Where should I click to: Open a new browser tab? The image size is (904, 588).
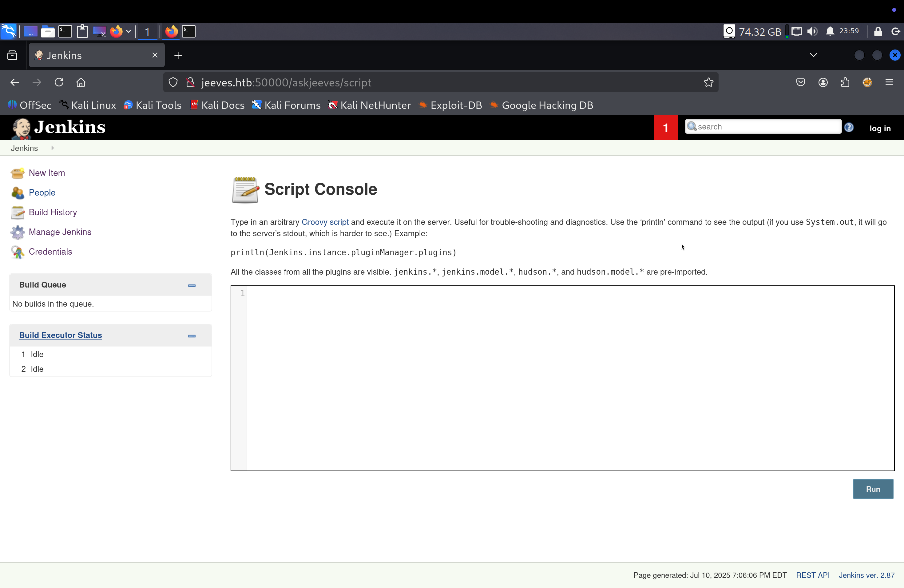point(178,55)
